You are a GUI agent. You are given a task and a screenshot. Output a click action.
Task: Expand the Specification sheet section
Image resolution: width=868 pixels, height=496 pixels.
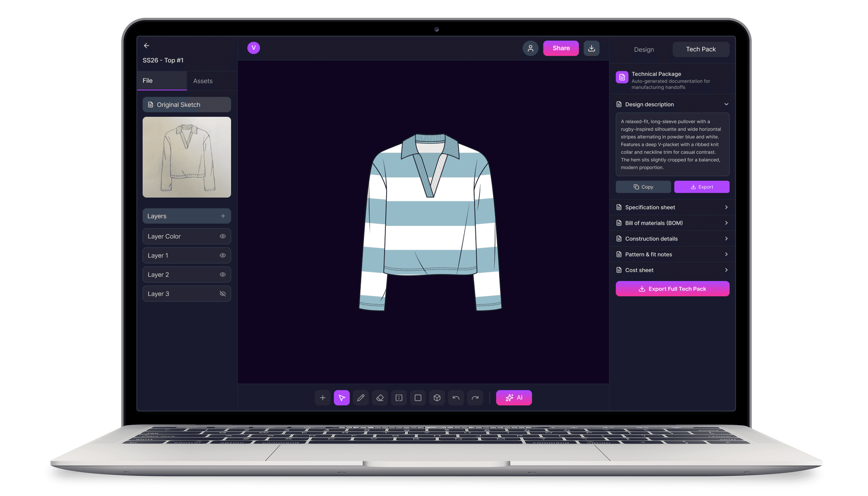coord(726,207)
